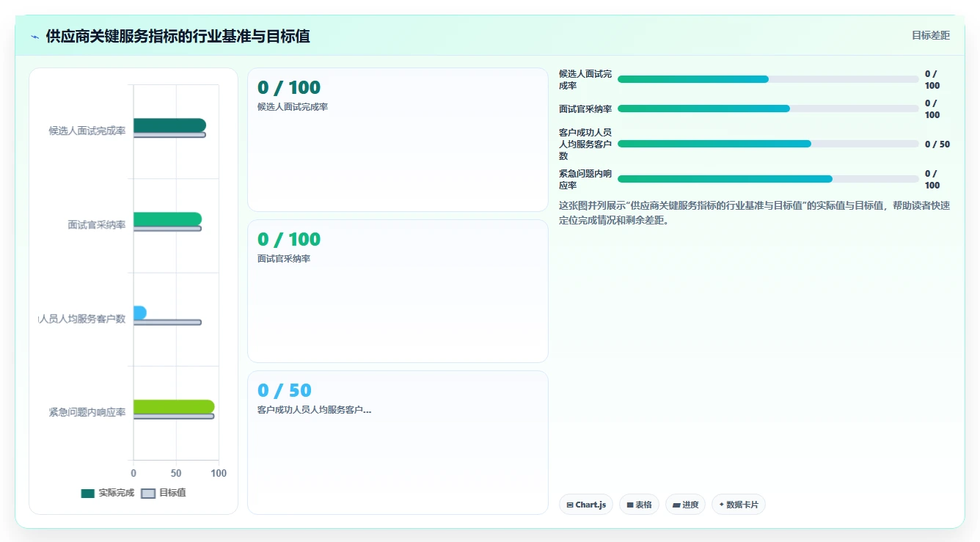The image size is (980, 542).
Task: Open the 面试官采纳率 data card
Action: point(398,291)
